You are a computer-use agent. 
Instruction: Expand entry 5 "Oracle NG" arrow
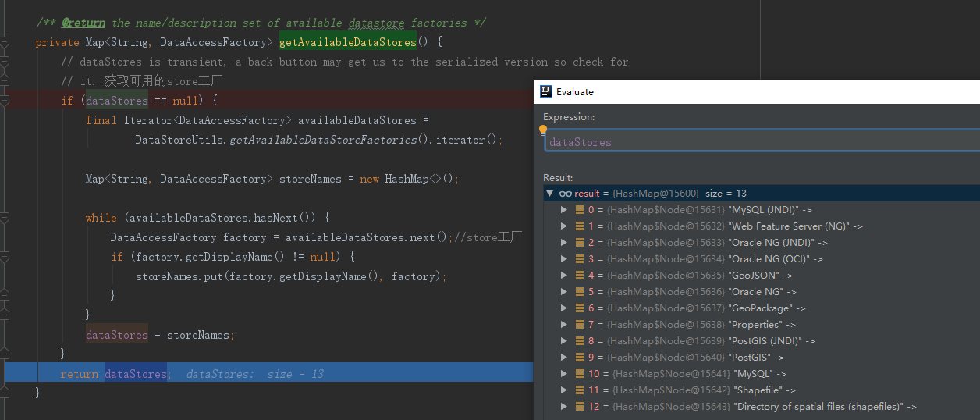(564, 291)
